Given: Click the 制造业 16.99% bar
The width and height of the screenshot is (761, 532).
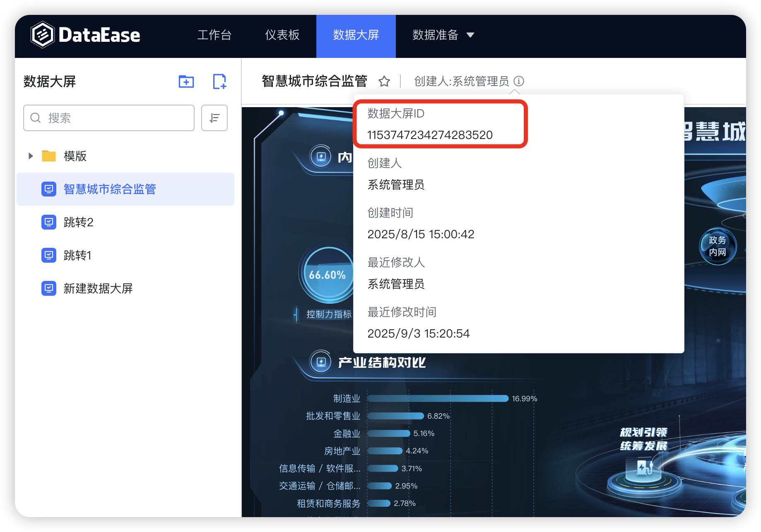Looking at the screenshot, I should click(438, 398).
